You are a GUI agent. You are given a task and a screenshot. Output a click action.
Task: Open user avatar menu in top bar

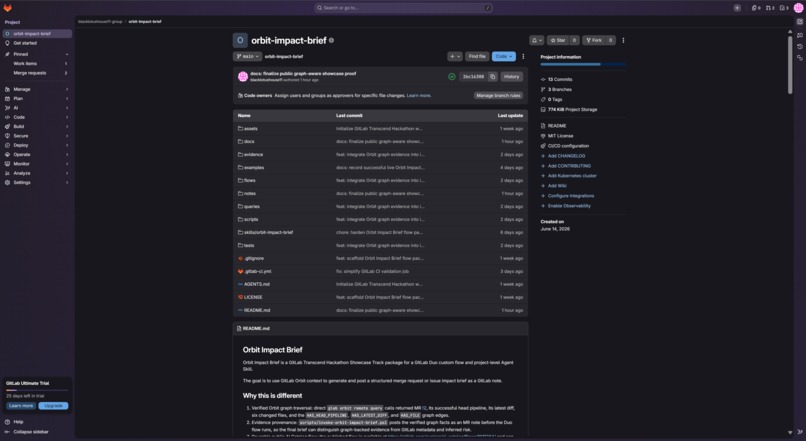[798, 8]
